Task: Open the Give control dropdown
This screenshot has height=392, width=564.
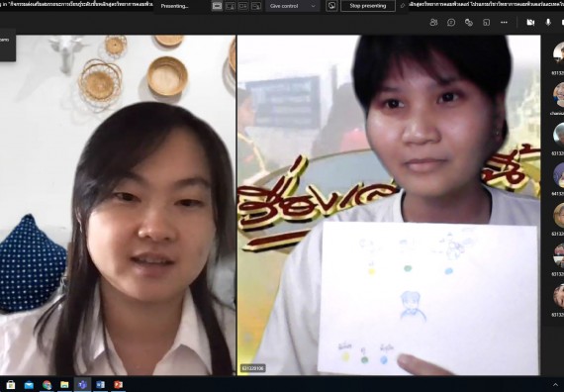Action: click(293, 6)
